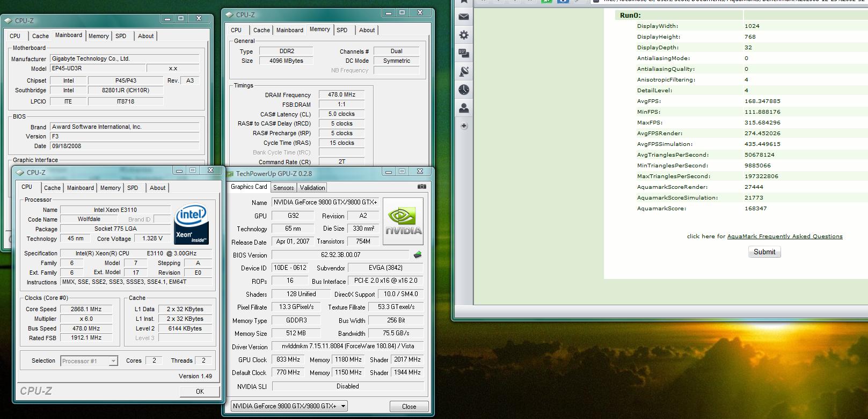Viewport: 868px width, 419px height.
Task: Click Submit button on AquaMark results page
Action: tap(764, 252)
